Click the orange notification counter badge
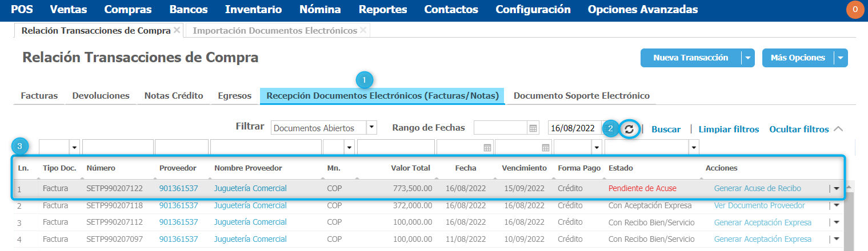Screen dimensions: 868x251 (x=855, y=10)
